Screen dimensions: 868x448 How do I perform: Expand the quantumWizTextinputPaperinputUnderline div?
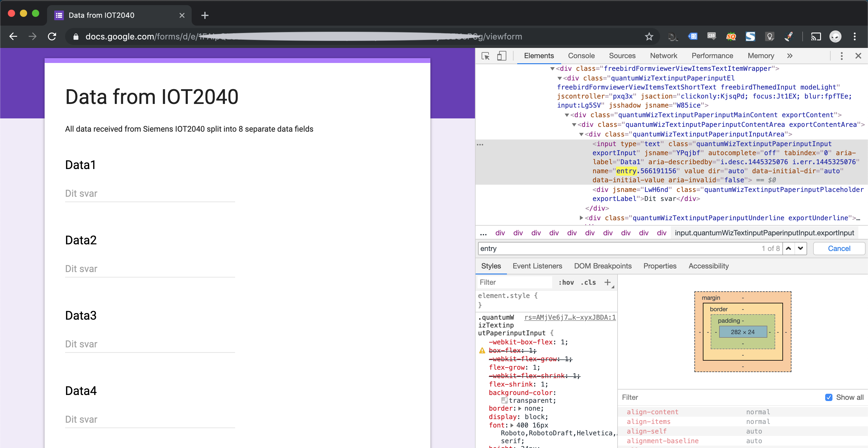click(x=581, y=218)
